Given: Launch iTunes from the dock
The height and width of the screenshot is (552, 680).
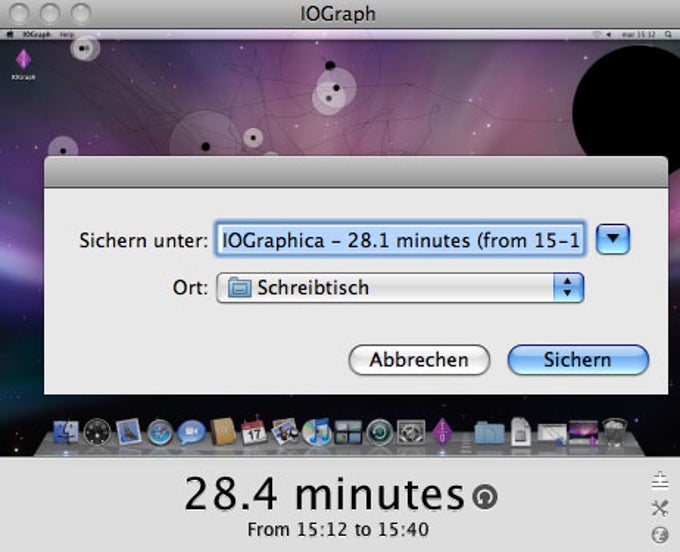Looking at the screenshot, I should coord(317,432).
